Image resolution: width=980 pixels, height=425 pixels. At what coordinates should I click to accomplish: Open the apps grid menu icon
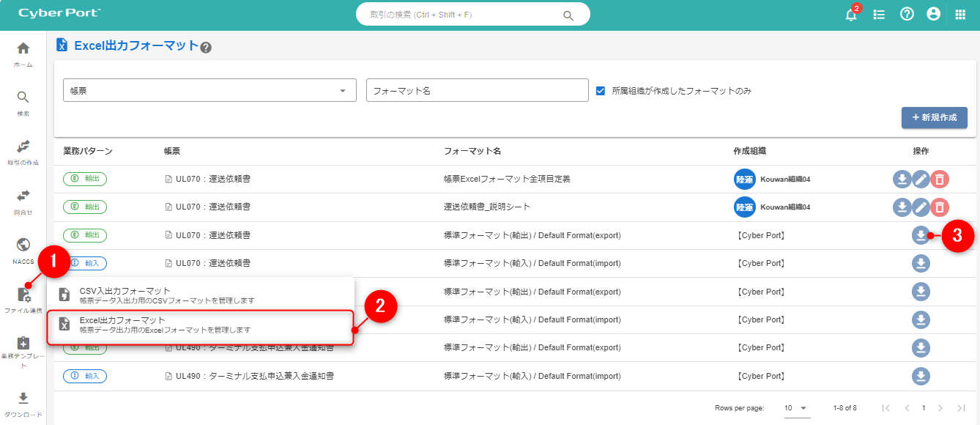(x=960, y=15)
